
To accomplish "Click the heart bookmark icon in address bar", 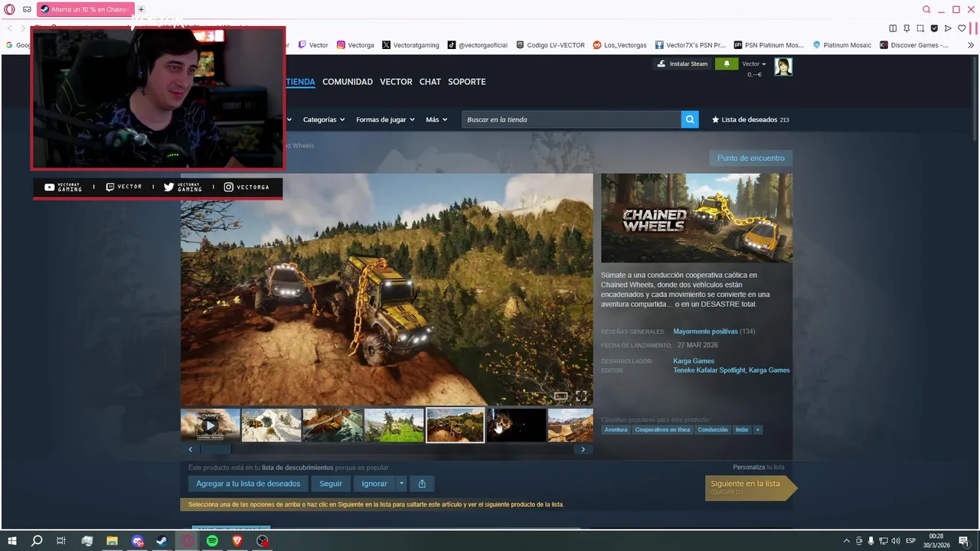I will pos(962,28).
